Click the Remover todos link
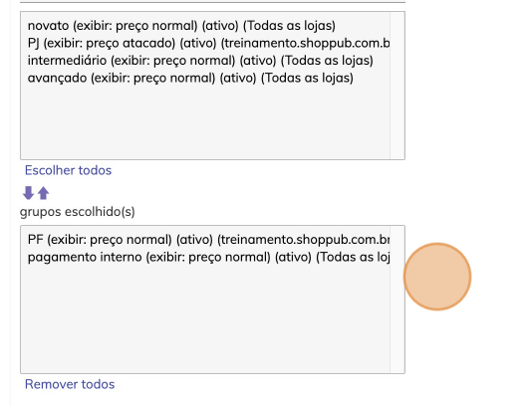 pyautogui.click(x=70, y=384)
